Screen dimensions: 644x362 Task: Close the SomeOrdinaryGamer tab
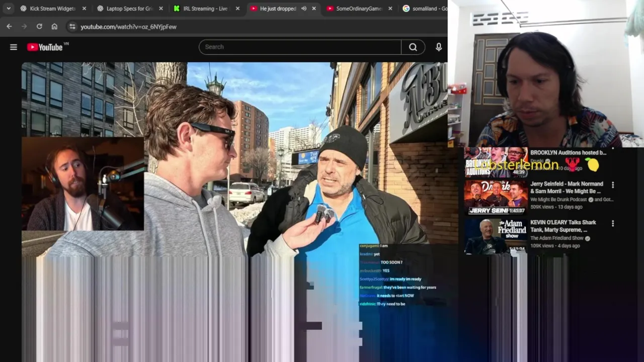coord(390,9)
